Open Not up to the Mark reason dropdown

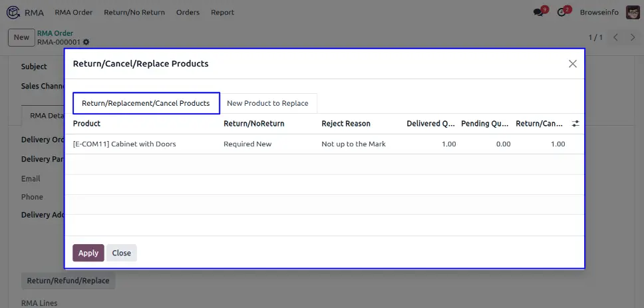tap(353, 144)
